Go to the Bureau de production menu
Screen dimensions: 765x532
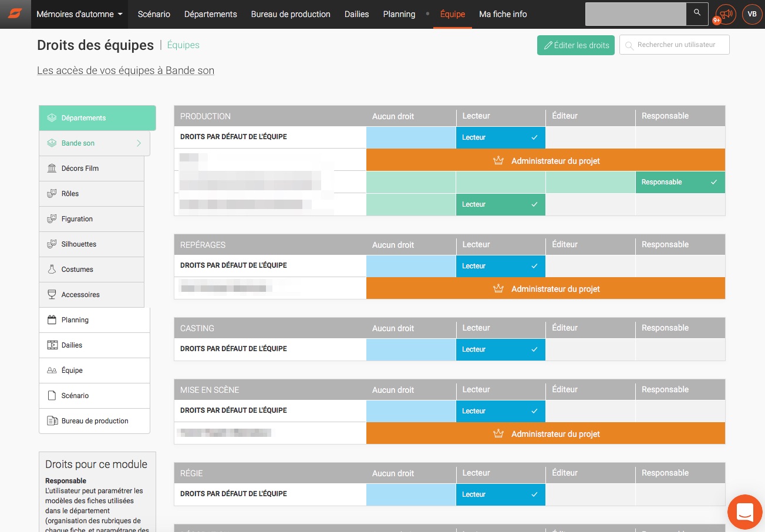tap(291, 14)
